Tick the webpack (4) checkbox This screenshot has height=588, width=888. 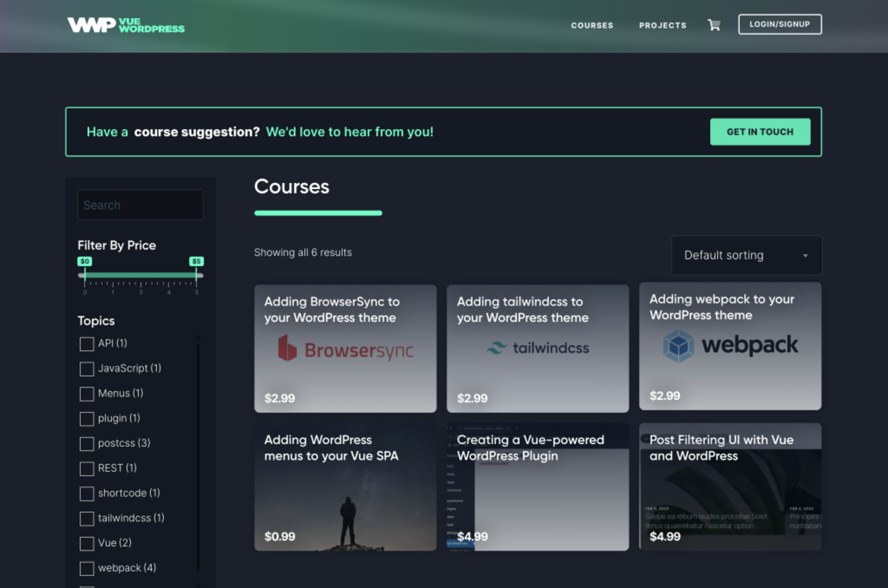click(87, 568)
